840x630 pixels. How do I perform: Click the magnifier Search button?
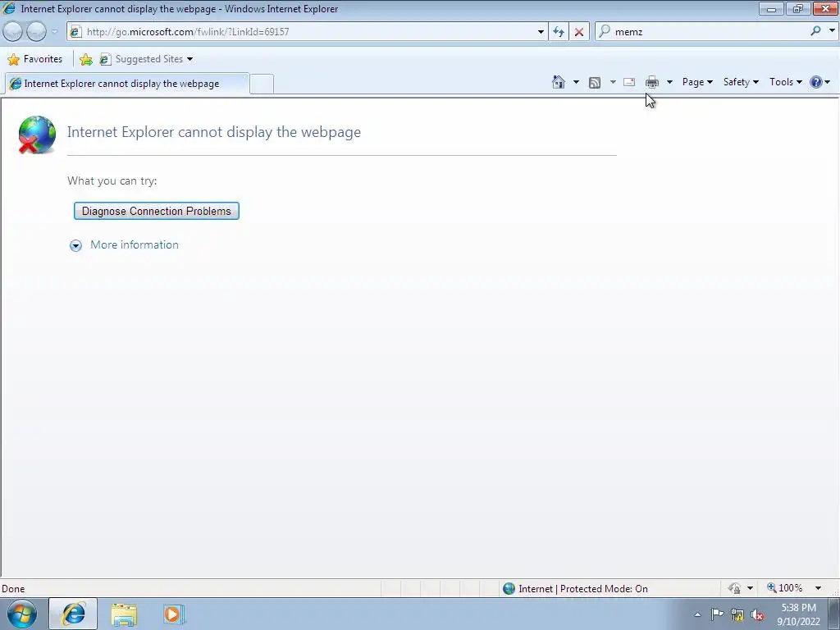[x=816, y=31]
